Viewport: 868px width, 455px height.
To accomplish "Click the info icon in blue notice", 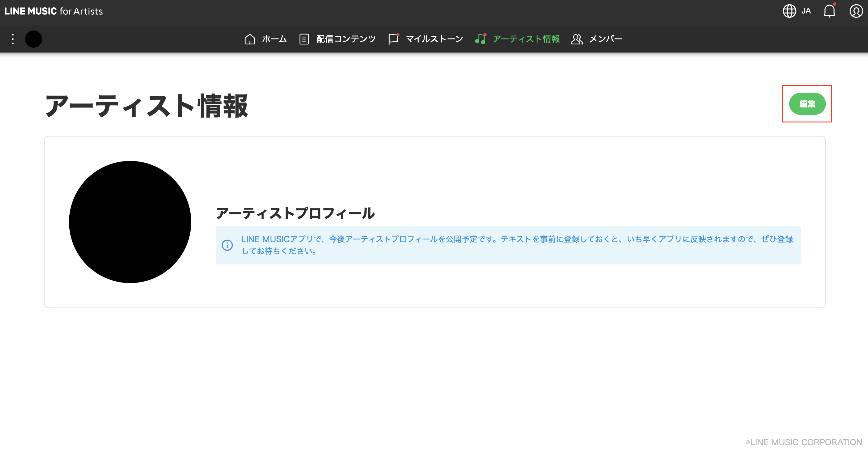I will [x=227, y=245].
